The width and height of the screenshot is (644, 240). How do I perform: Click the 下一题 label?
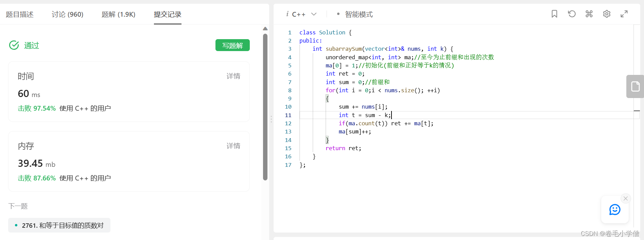[18, 206]
